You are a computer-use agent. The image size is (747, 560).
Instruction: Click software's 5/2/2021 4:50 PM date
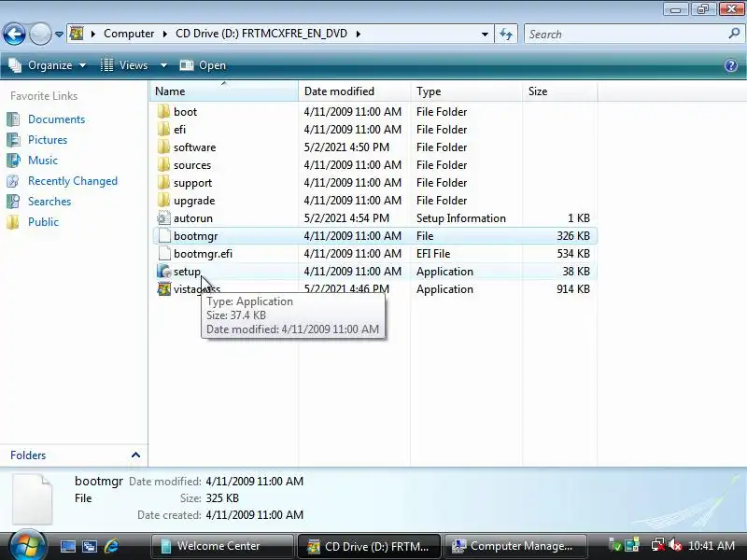346,147
